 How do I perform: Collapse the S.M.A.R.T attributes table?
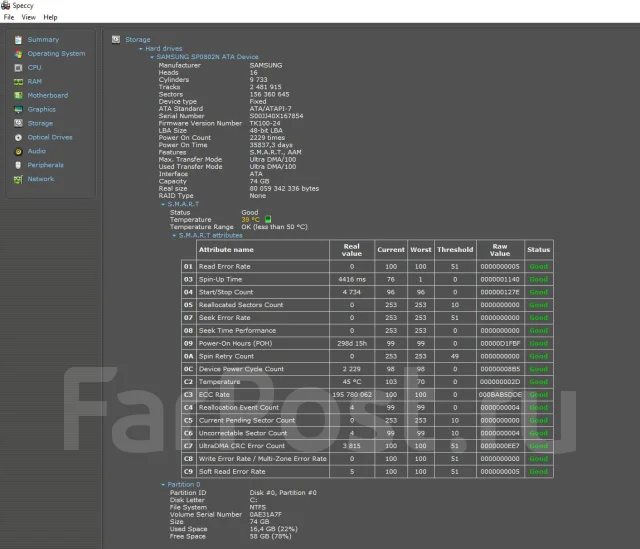174,236
